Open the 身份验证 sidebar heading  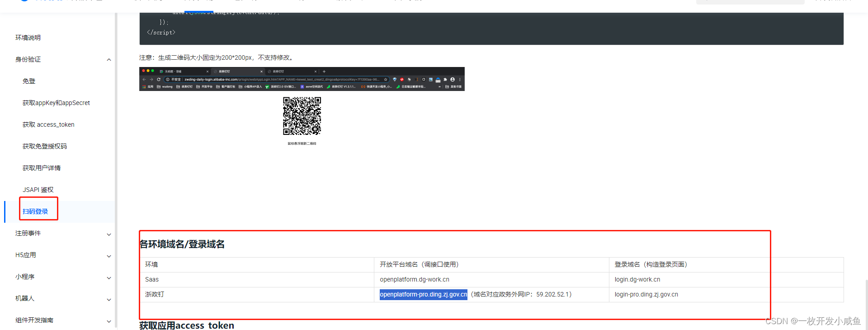coord(28,59)
